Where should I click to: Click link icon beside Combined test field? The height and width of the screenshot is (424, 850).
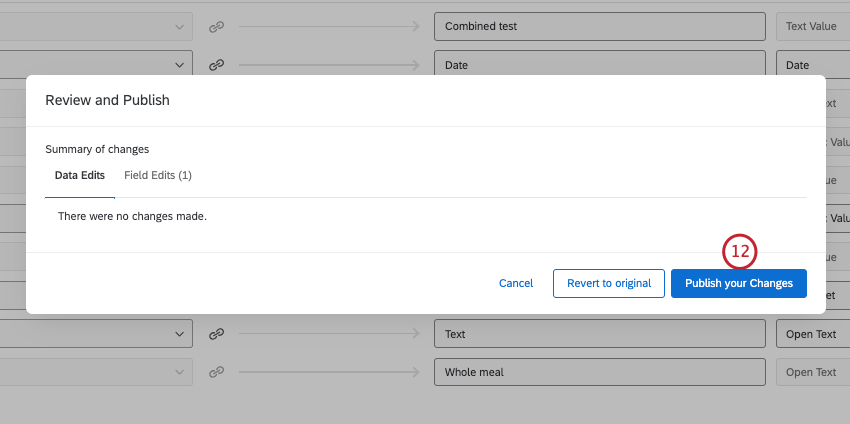(x=215, y=27)
